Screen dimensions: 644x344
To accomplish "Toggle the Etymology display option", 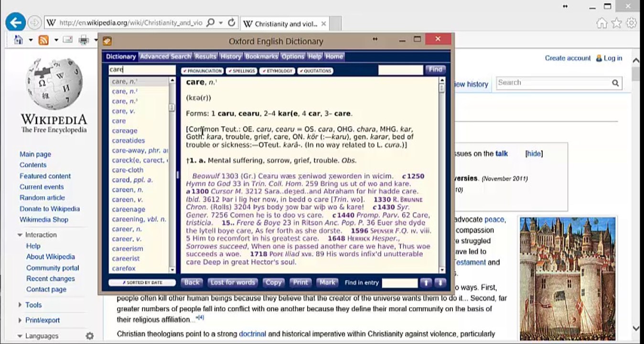I will [x=277, y=71].
